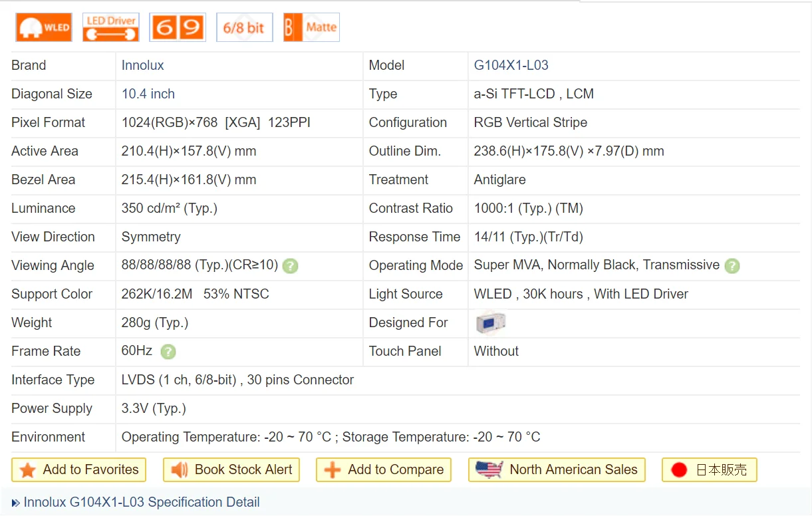Click the Designed For row label
Screen dimensions: 812x516
click(408, 322)
